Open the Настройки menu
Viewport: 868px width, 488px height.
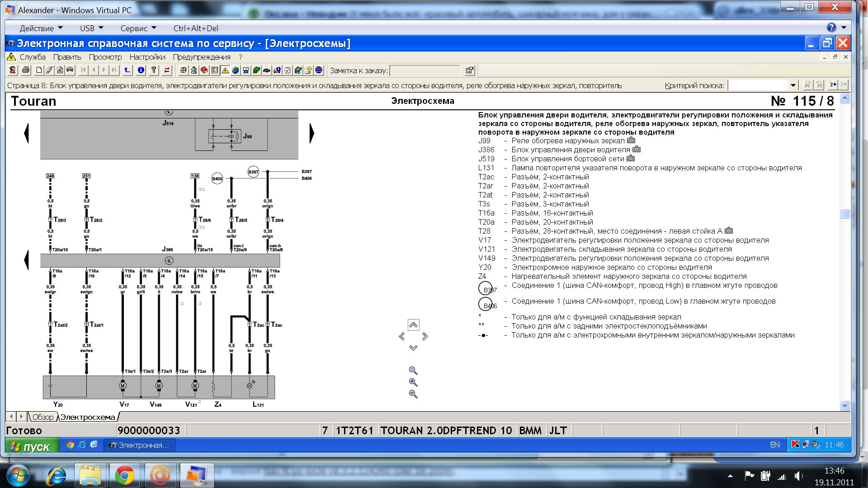[147, 57]
